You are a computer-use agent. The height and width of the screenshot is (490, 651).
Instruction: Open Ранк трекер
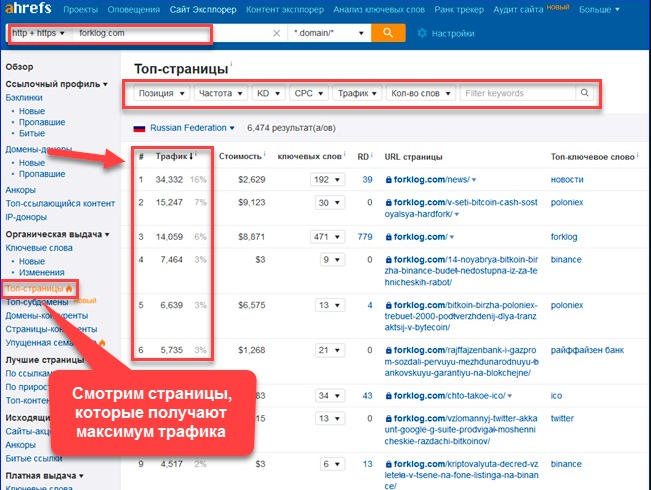pyautogui.click(x=459, y=10)
